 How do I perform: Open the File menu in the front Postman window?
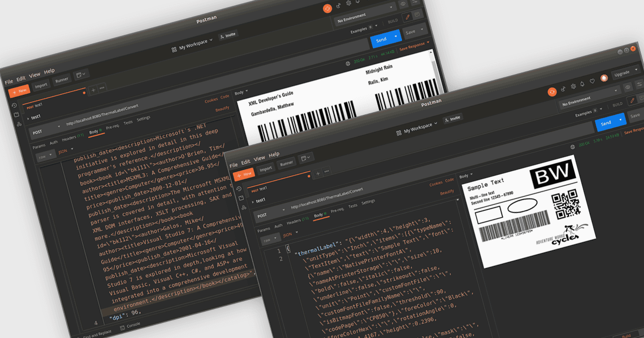[233, 165]
